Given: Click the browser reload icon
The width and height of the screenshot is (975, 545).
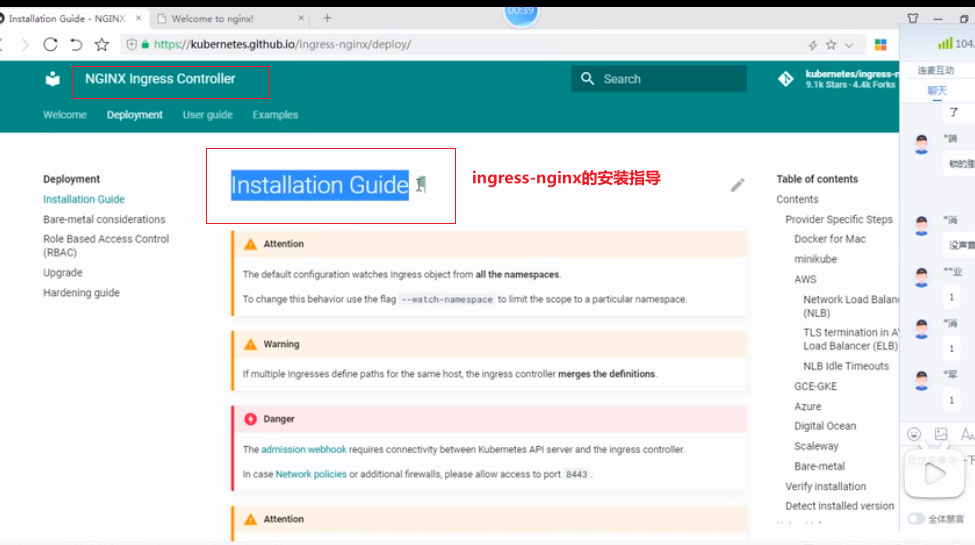Looking at the screenshot, I should click(50, 44).
